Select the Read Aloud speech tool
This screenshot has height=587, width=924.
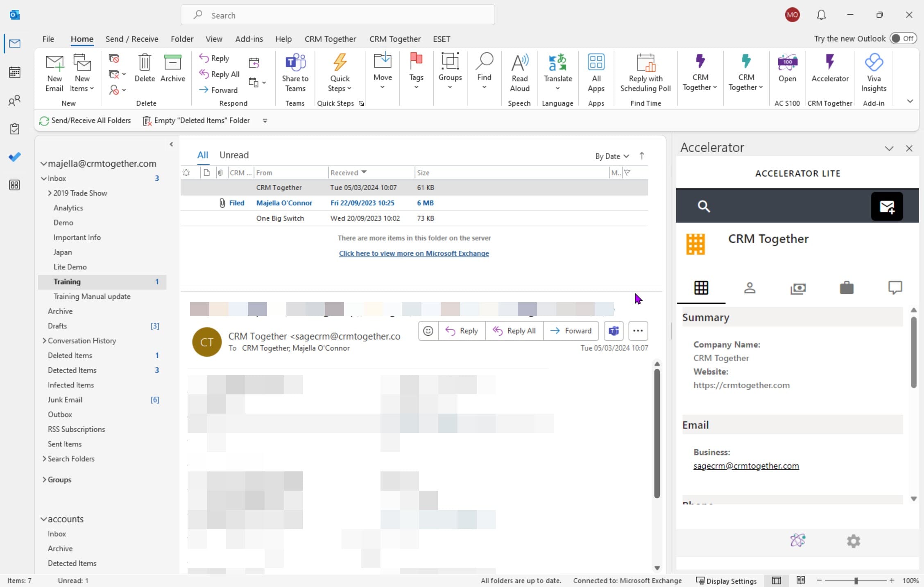[519, 73]
